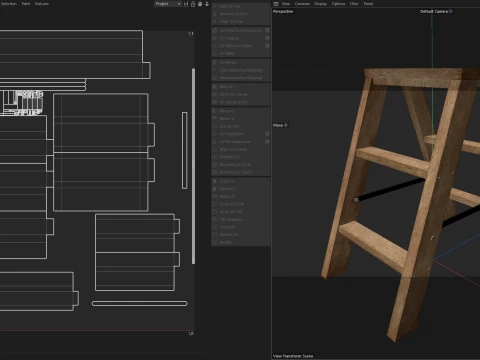Click the UV Peeler icon
Viewport: 480px width, 360px height.
coord(215,62)
